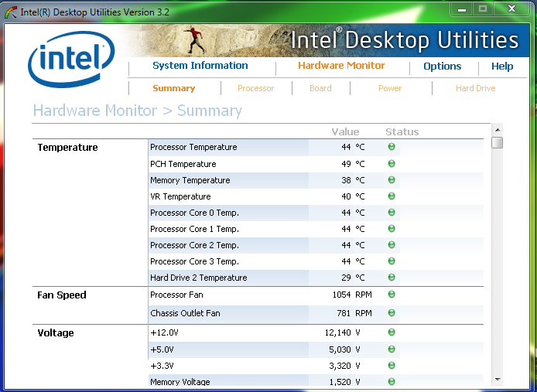The image size is (537, 392).
Task: Open the System Information tab
Action: coord(200,66)
